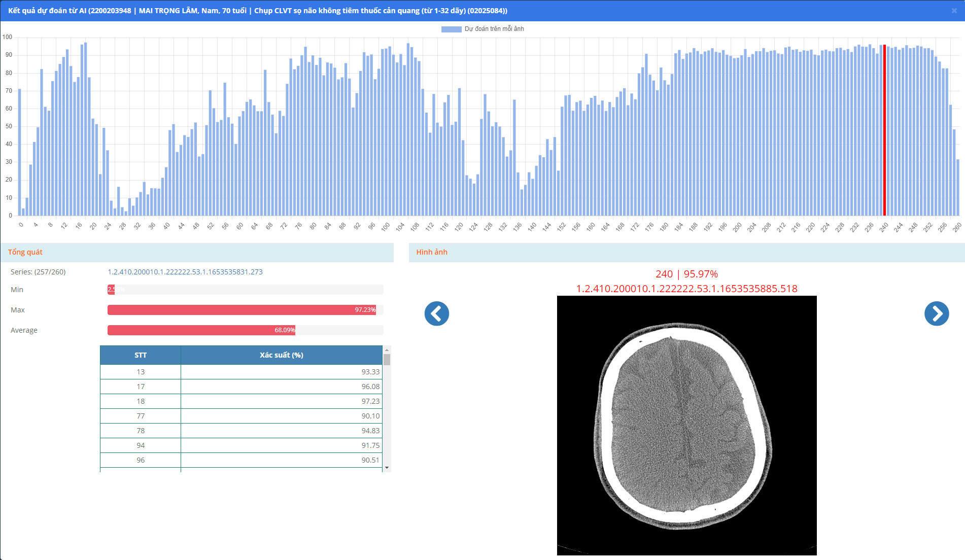Viewport: 965px width, 560px height.
Task: Toggle the 'Dự đoán trên mỗi ảnh' legend
Action: [x=482, y=29]
